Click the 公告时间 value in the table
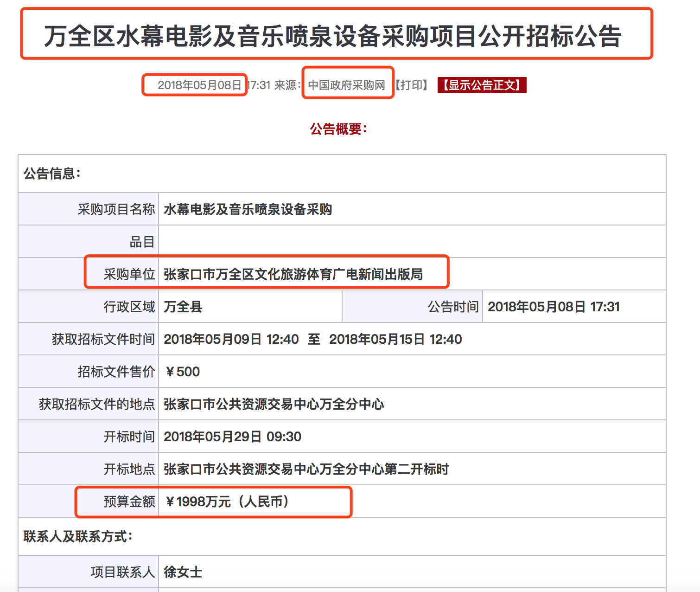The image size is (700, 592). pyautogui.click(x=554, y=307)
